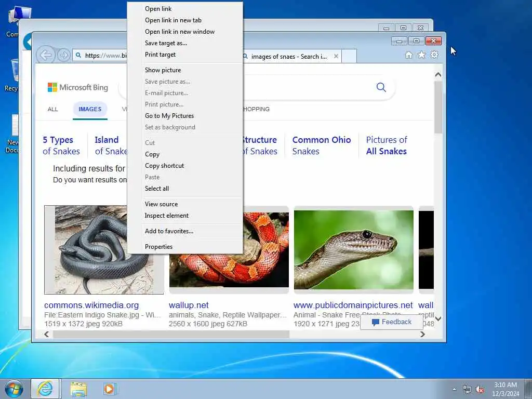Screen dimensions: 532x399
Task: Click the muted volume tray icon
Action: coord(480,390)
